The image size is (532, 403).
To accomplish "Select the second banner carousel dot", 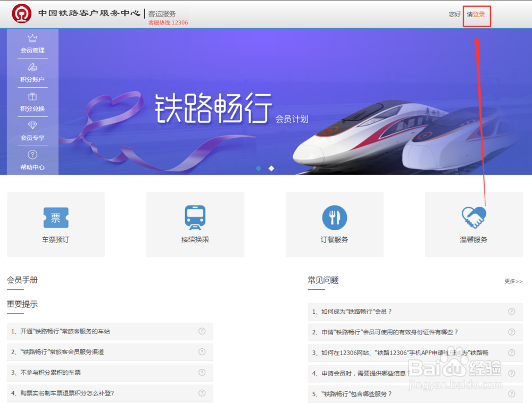I will [271, 169].
